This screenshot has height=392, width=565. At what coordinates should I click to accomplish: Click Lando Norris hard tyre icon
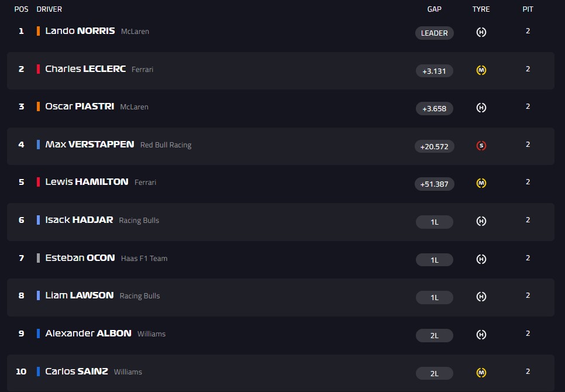pos(481,32)
